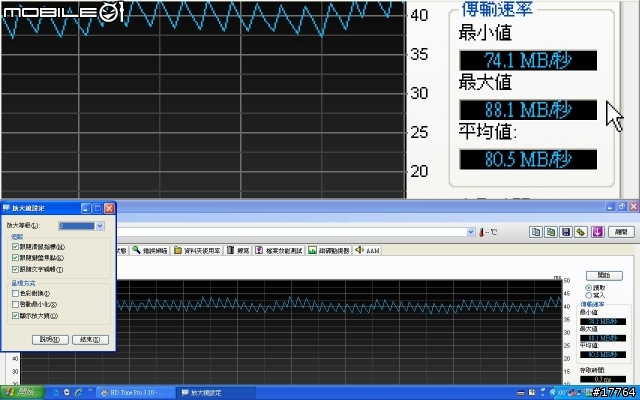Open the Windows Start menu

pyautogui.click(x=22, y=393)
